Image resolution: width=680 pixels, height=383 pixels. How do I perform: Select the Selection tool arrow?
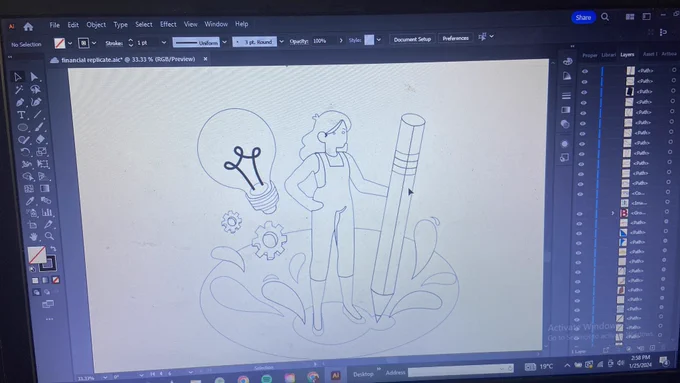(18, 77)
